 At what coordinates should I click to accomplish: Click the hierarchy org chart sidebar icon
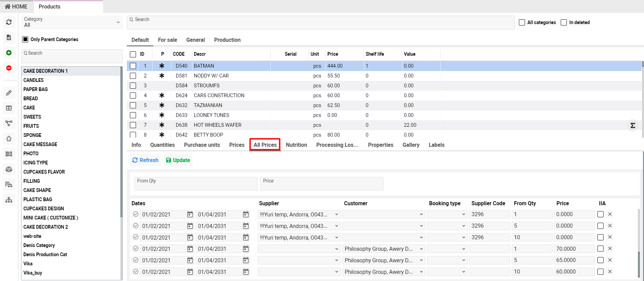(9, 200)
